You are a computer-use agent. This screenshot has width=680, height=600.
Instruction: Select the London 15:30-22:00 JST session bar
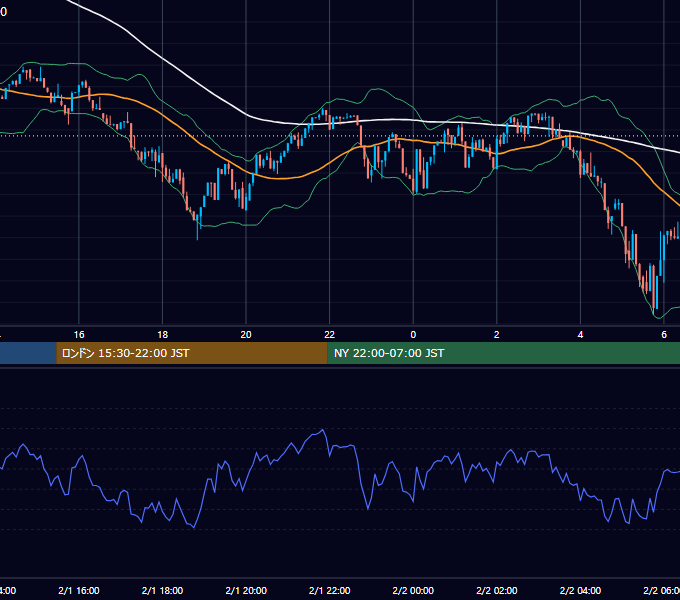coord(192,353)
